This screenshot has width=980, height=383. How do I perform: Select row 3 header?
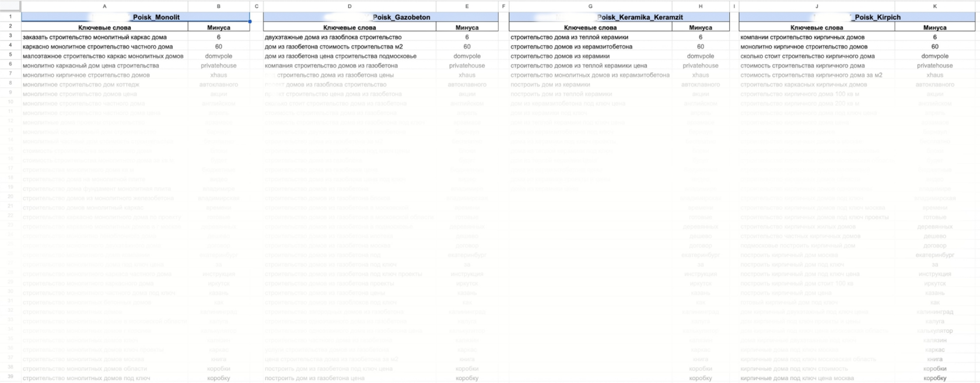(10, 36)
